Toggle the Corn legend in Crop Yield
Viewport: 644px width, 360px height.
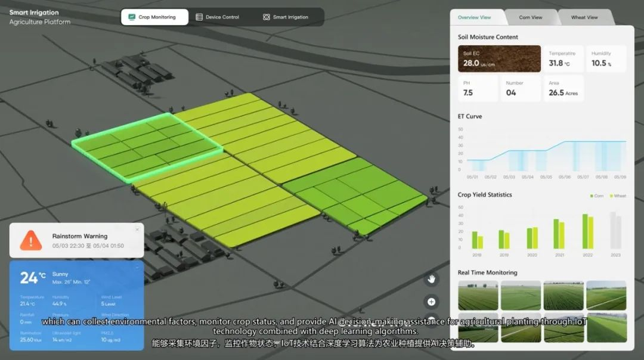596,195
